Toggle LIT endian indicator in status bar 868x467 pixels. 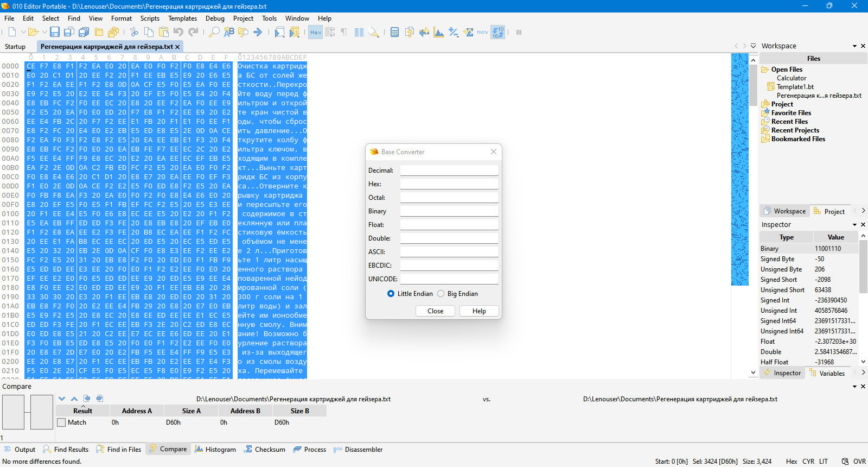[x=824, y=462]
